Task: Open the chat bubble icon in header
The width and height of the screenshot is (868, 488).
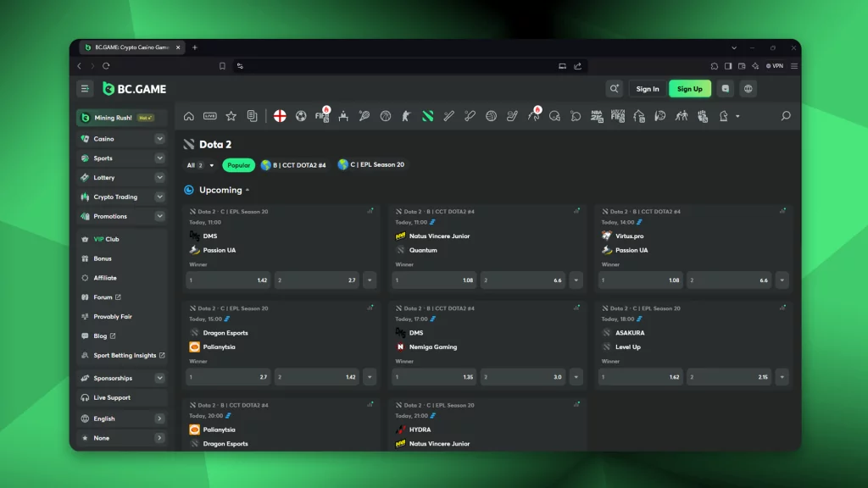Action: click(x=726, y=88)
